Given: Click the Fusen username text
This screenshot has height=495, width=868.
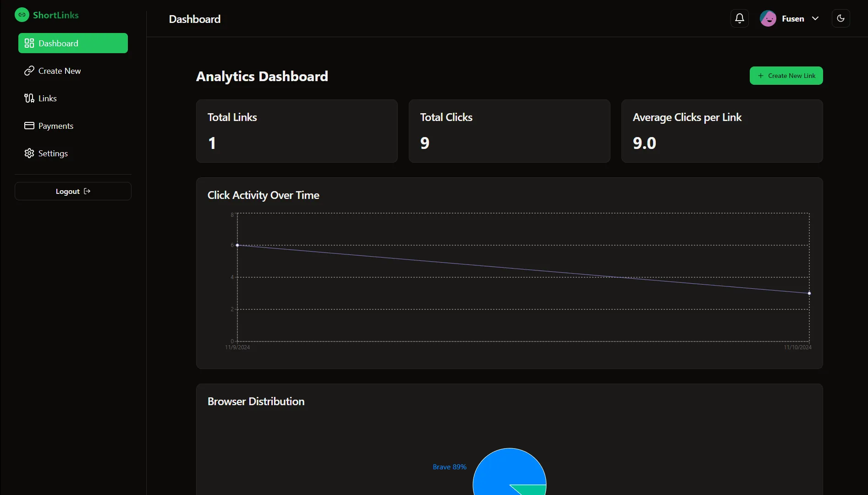Looking at the screenshot, I should coord(793,19).
